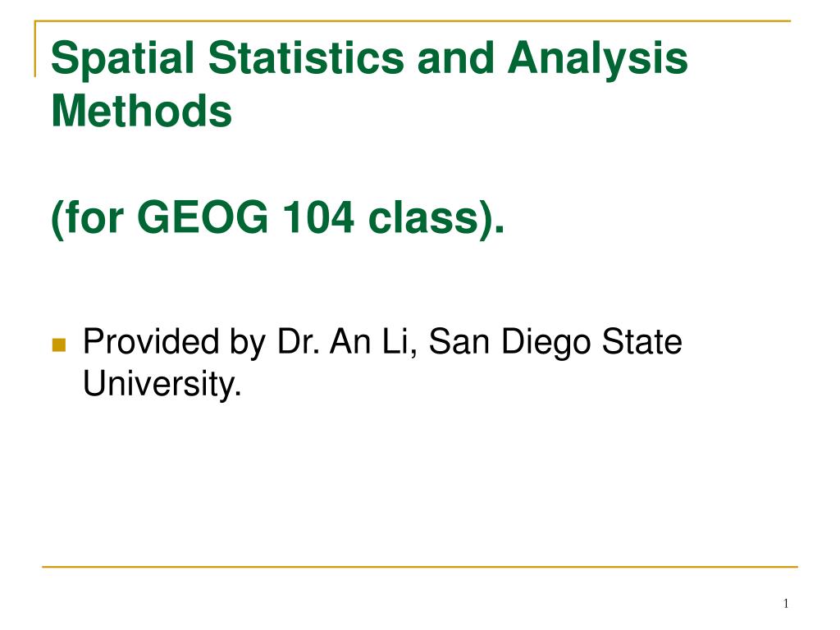Click the word "and" in the title
Image resolution: width=840 pixels, height=630 pixels.
click(456, 58)
